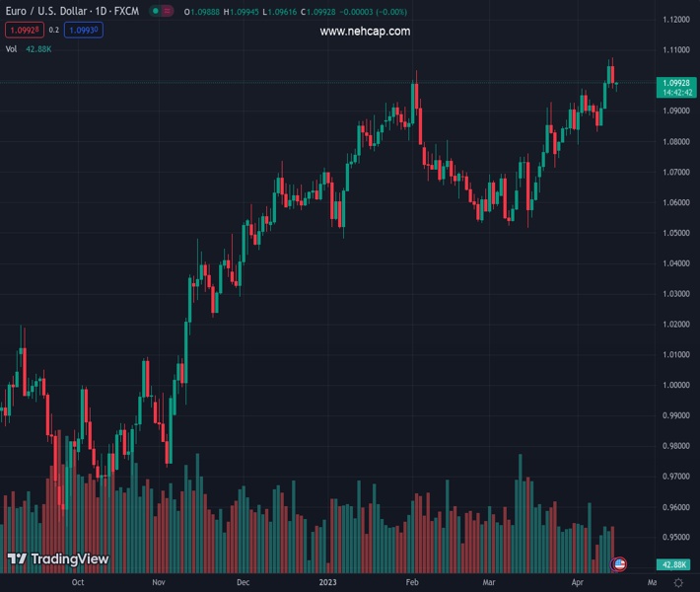Screen dimensions: 700x592
Task: Click the 42.88K volume label on axis
Action: point(675,564)
